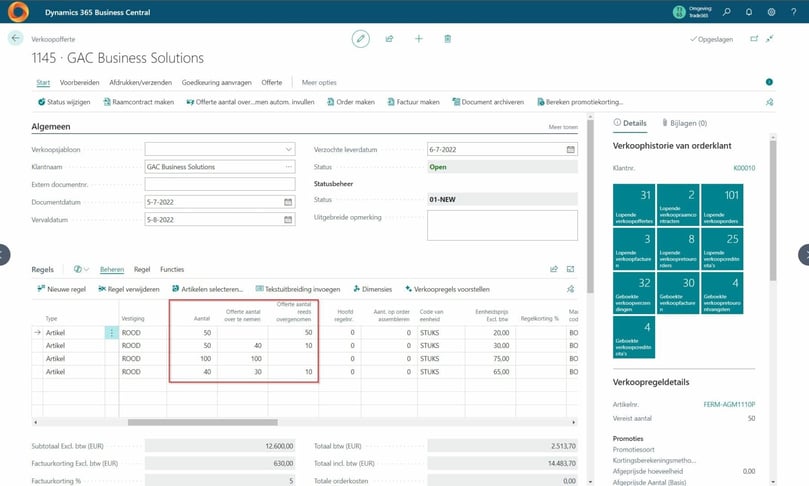Click Klantnaam lookup ellipsis button
The height and width of the screenshot is (486, 809).
coord(288,167)
